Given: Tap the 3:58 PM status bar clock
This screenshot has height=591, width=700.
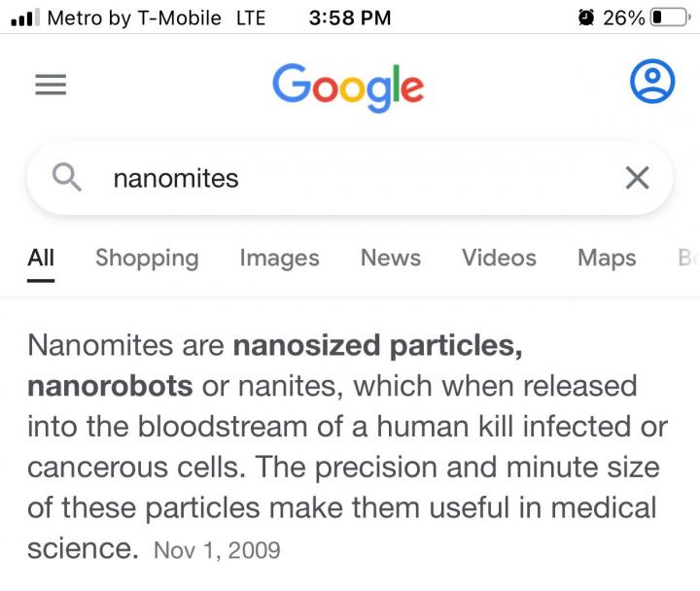Looking at the screenshot, I should pyautogui.click(x=350, y=17).
